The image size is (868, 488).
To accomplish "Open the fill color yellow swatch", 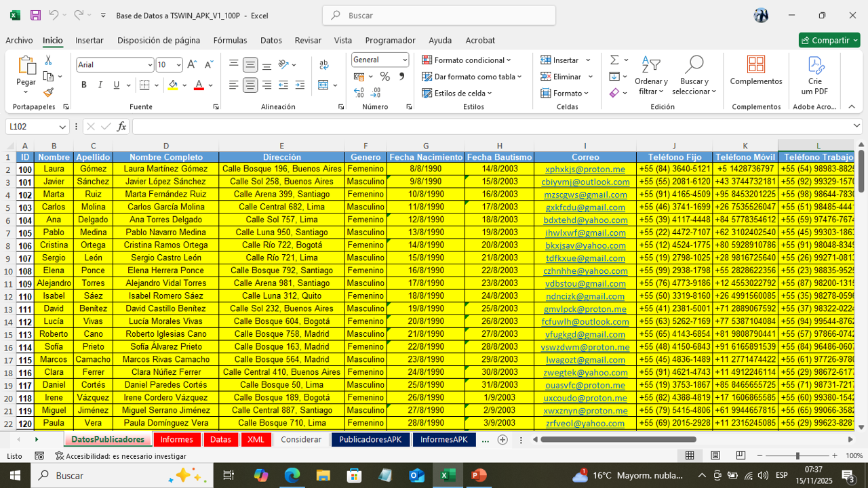I will [173, 85].
